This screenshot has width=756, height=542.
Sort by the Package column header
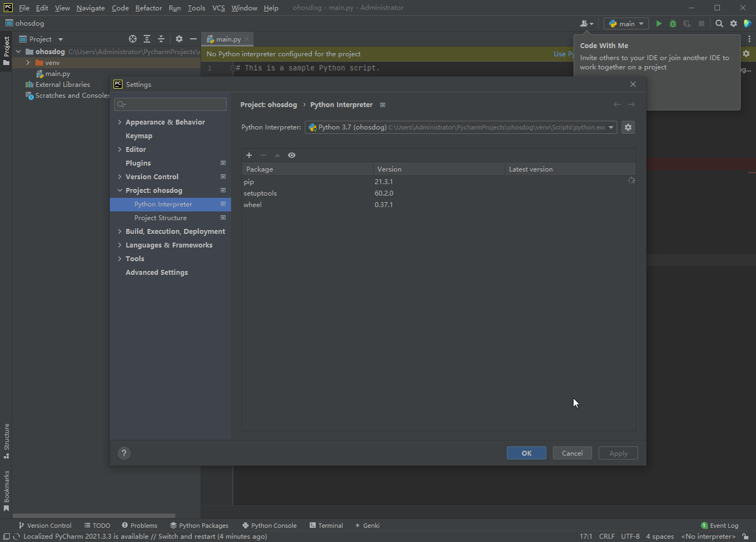(308, 169)
